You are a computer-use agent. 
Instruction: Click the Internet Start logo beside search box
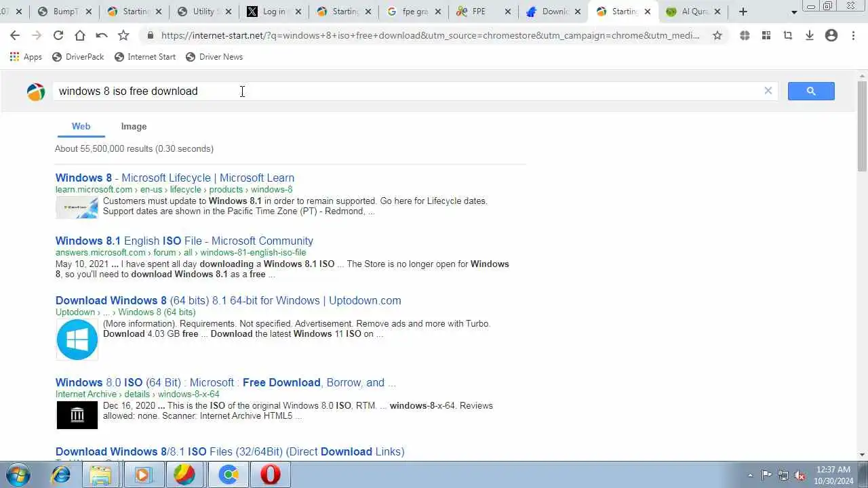[36, 91]
